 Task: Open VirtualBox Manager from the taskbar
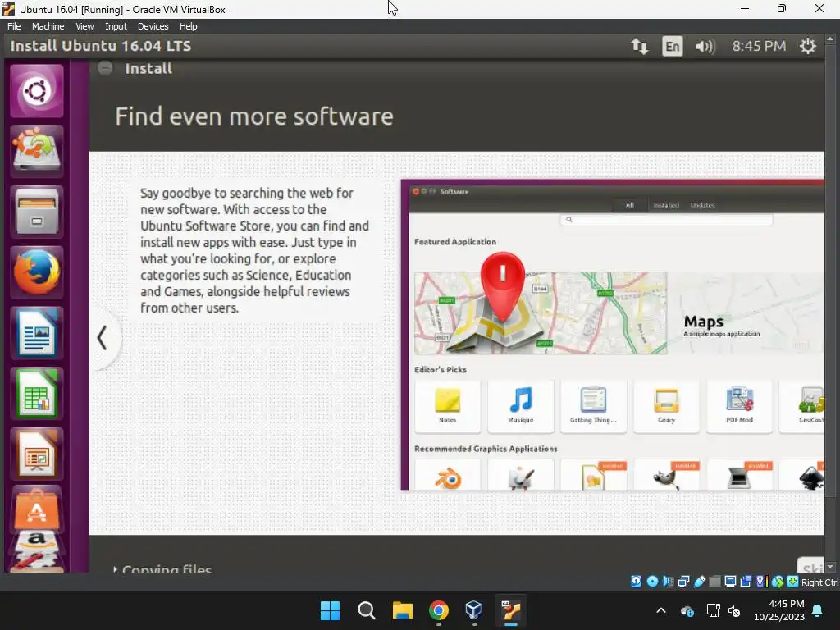(x=474, y=610)
